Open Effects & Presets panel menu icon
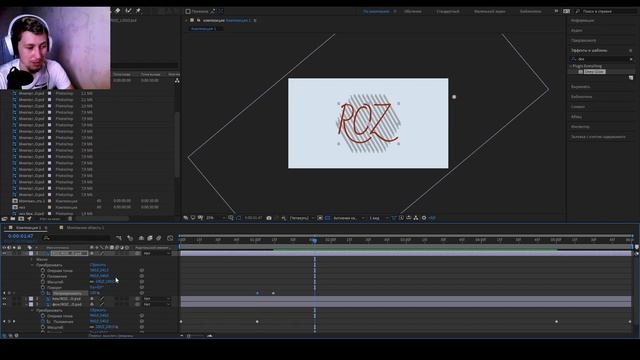 (631, 51)
